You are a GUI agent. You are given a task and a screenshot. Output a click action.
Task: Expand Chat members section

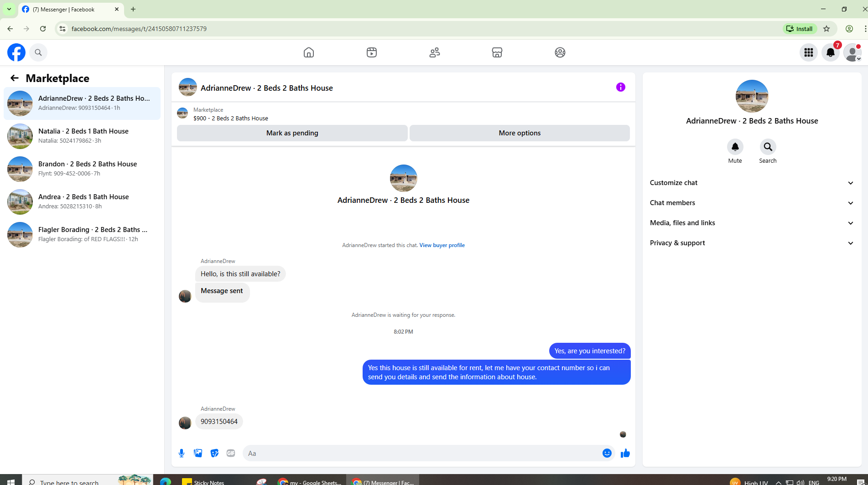[x=752, y=203]
